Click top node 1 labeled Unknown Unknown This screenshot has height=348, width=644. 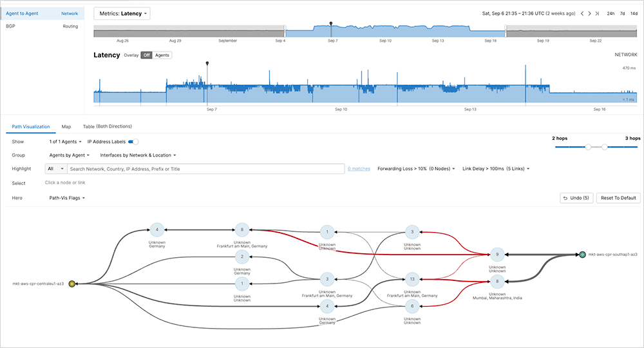[327, 232]
